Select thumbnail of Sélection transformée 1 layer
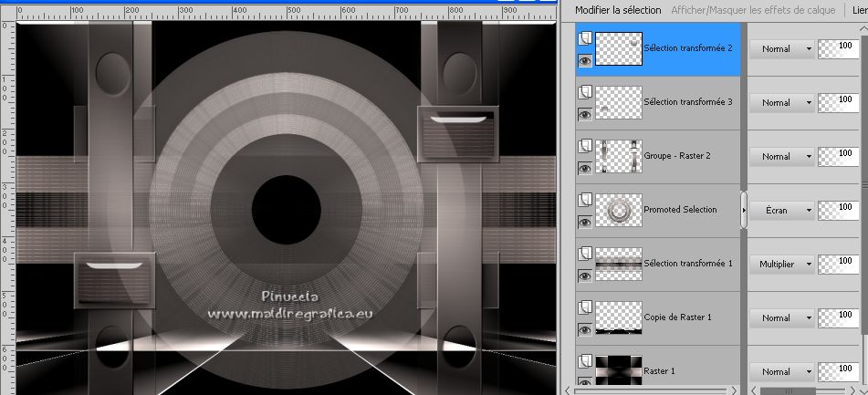This screenshot has width=868, height=395. coord(618,264)
